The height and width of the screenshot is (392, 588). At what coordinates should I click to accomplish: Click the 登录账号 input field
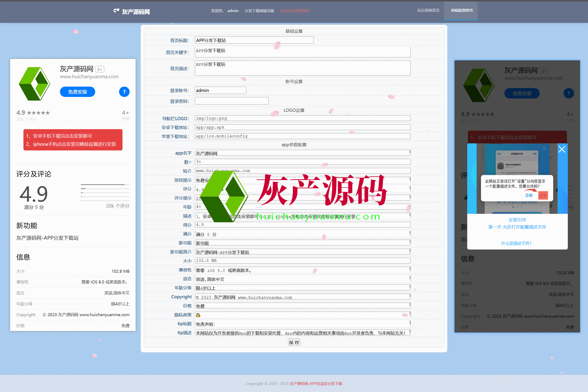tap(220, 90)
